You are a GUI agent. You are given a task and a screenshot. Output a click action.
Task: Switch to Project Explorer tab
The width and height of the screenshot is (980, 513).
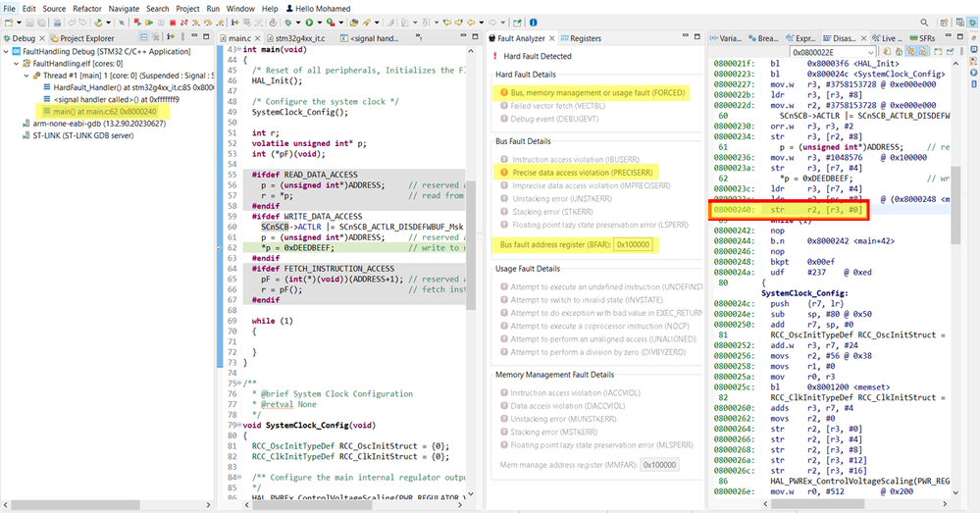point(82,38)
